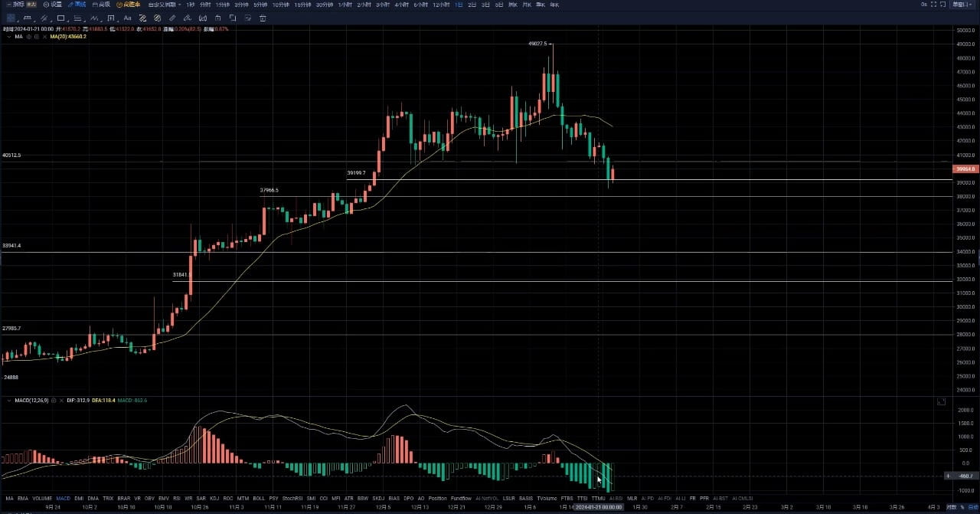Image resolution: width=980 pixels, height=514 pixels.
Task: Click the MACD(12,26,9) legend label
Action: click(31, 400)
